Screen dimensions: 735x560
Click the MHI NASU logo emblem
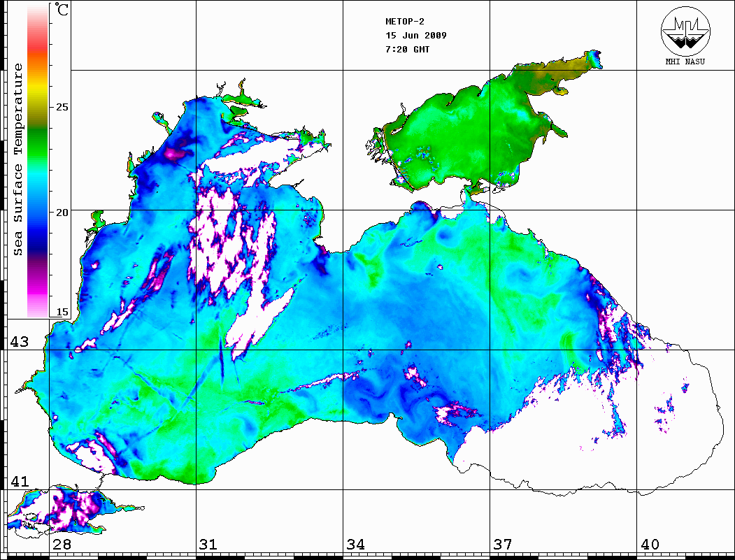(x=685, y=31)
